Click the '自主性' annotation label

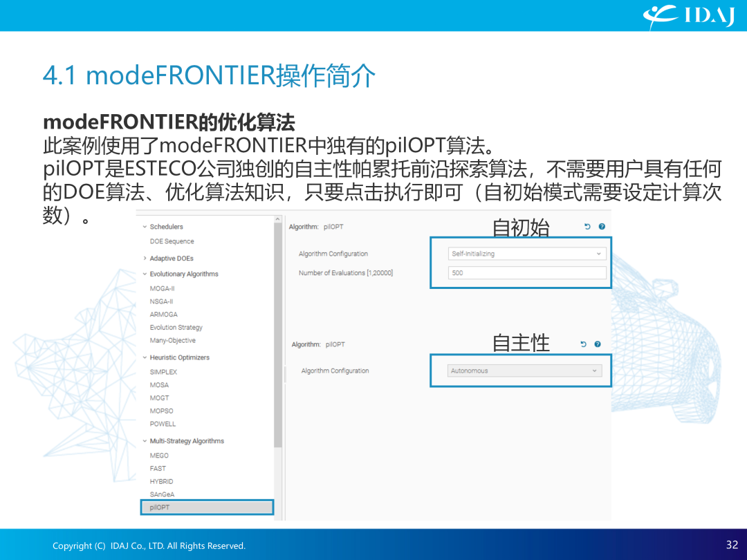[x=521, y=343]
